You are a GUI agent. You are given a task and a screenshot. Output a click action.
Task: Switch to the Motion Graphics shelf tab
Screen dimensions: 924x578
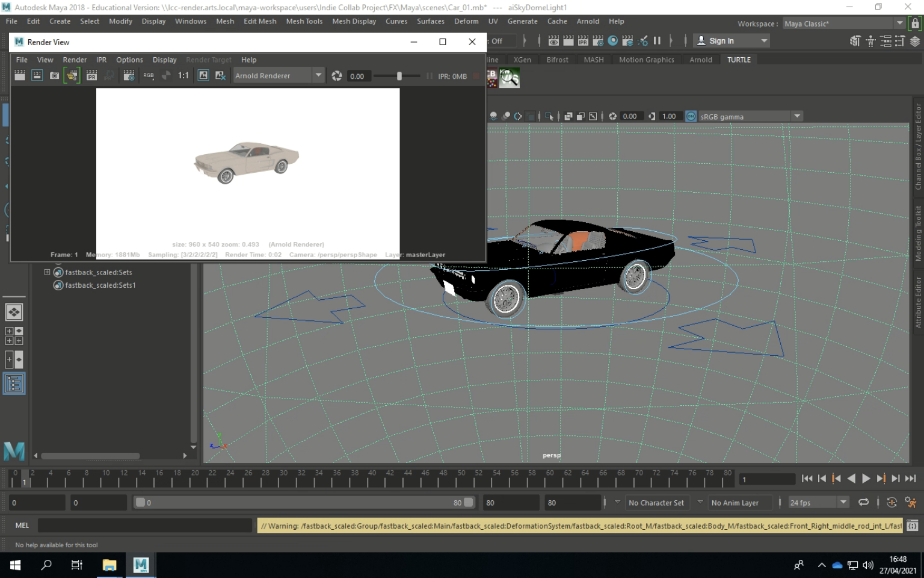[x=646, y=60]
